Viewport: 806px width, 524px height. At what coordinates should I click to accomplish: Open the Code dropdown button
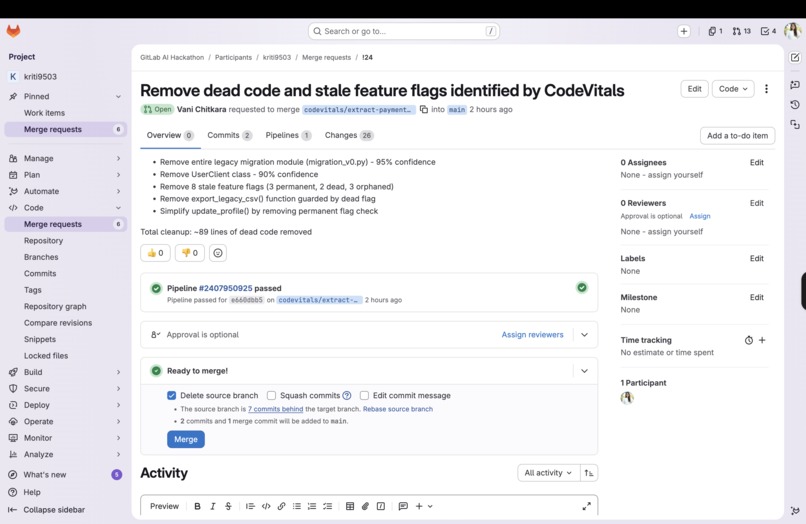733,89
